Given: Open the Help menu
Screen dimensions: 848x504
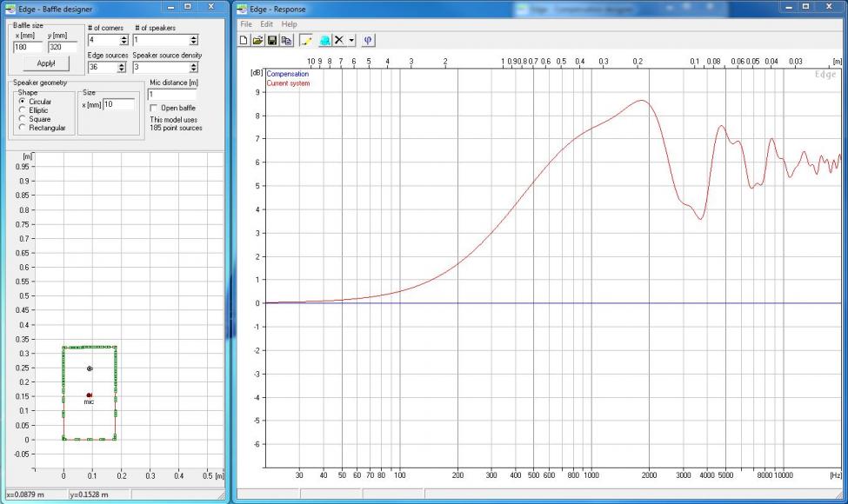Looking at the screenshot, I should (x=289, y=24).
